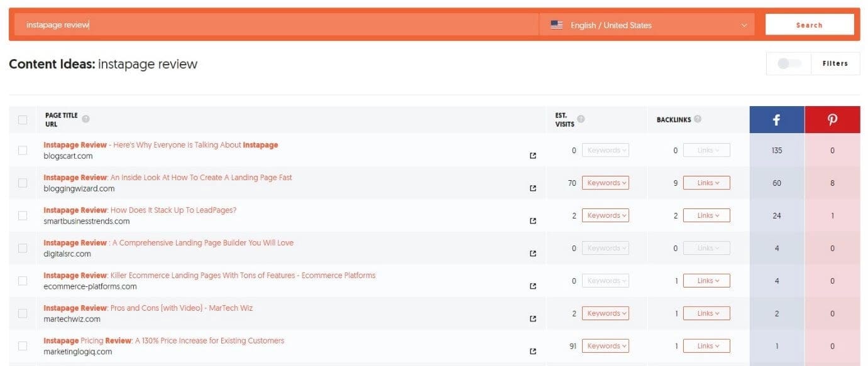Click the Pinterest column header icon

tap(832, 119)
